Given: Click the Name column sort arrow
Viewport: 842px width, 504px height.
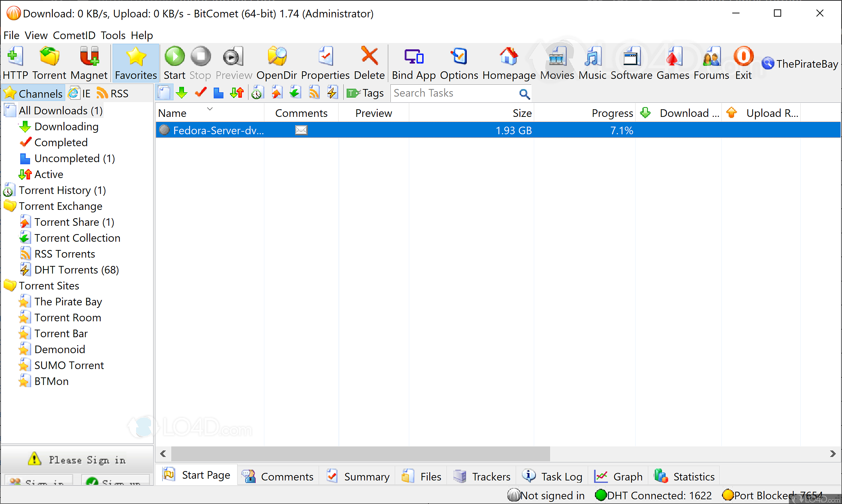Looking at the screenshot, I should (x=210, y=109).
